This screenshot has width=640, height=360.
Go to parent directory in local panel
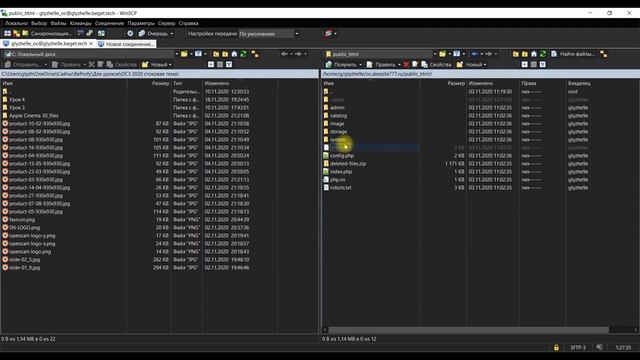click(x=216, y=54)
